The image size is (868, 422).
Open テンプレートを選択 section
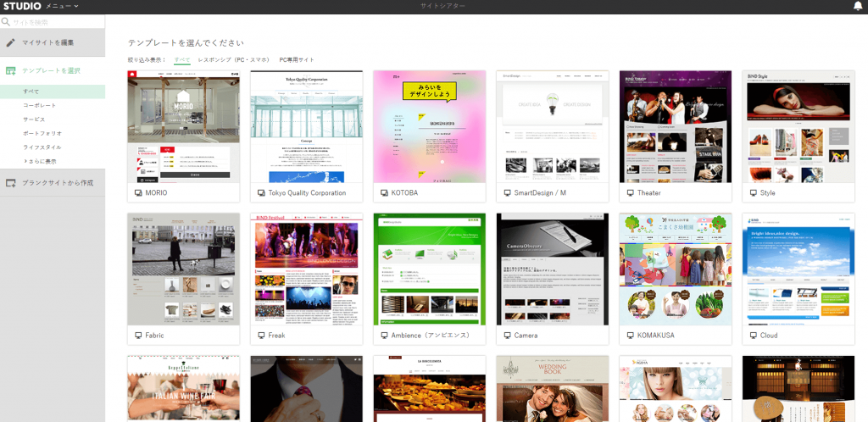(53, 71)
